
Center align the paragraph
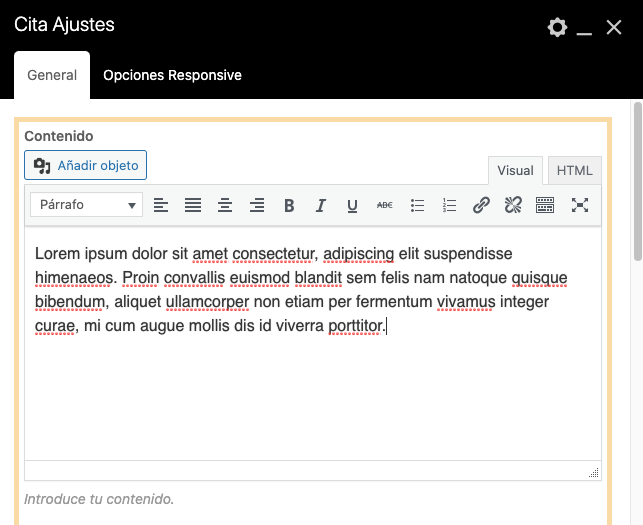(x=225, y=205)
